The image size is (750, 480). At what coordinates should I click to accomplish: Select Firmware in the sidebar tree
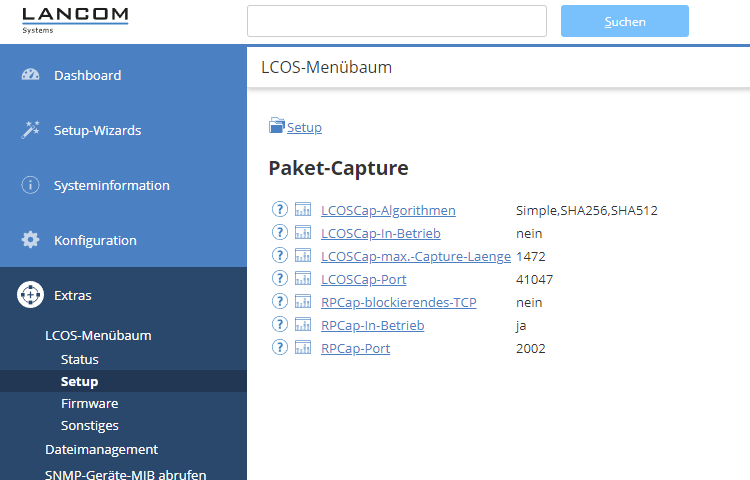coord(89,403)
